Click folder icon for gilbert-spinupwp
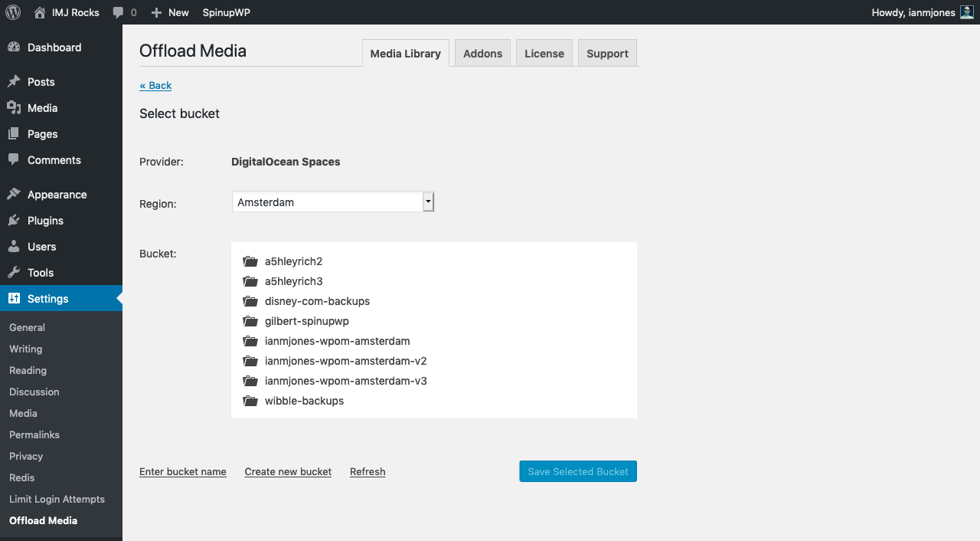980x541 pixels. pos(250,321)
